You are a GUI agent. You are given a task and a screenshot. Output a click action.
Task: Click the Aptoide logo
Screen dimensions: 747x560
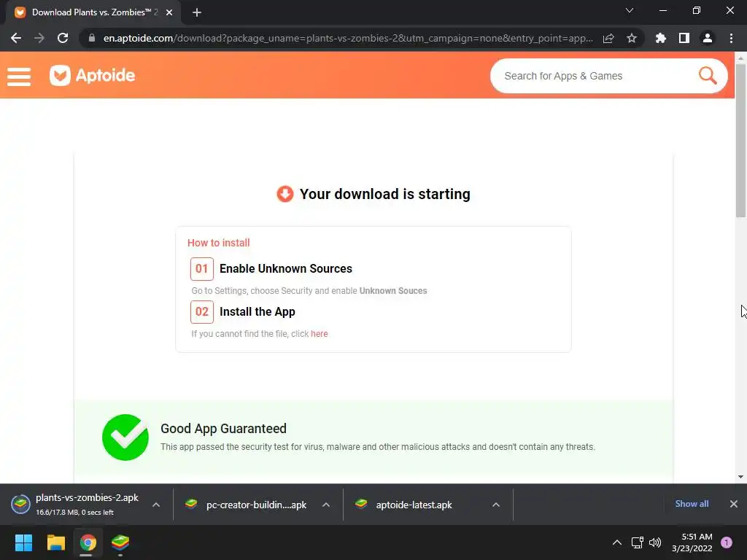93,75
